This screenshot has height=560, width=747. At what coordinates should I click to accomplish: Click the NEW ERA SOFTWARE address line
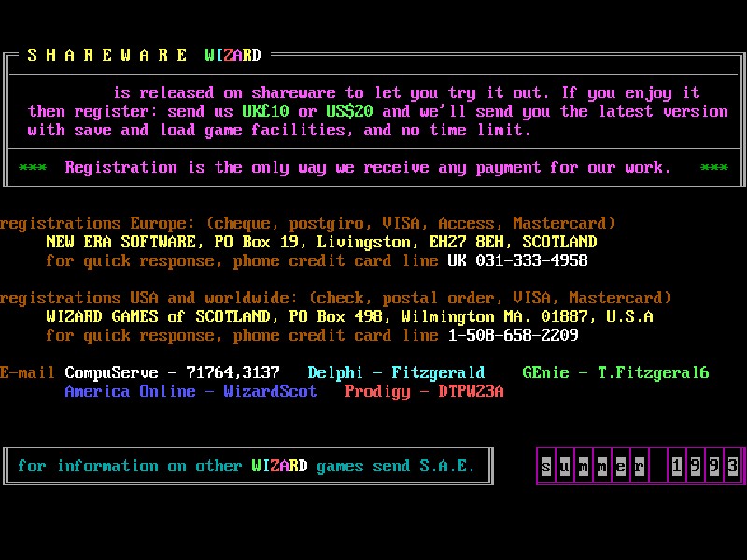tap(321, 242)
